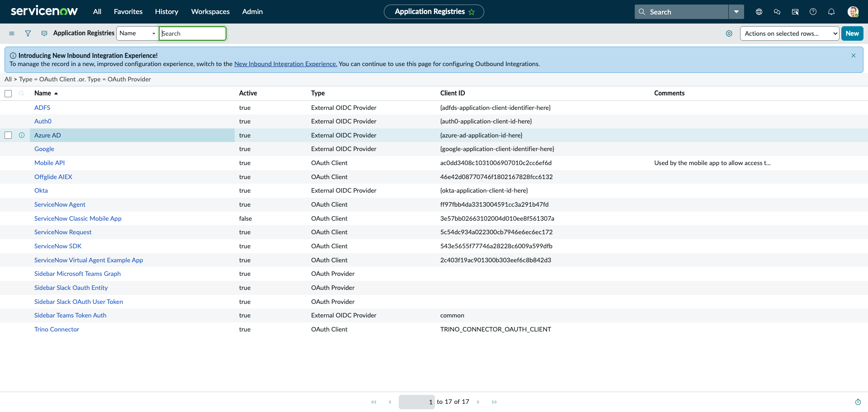
Task: Expand the global search options arrow
Action: coord(736,12)
